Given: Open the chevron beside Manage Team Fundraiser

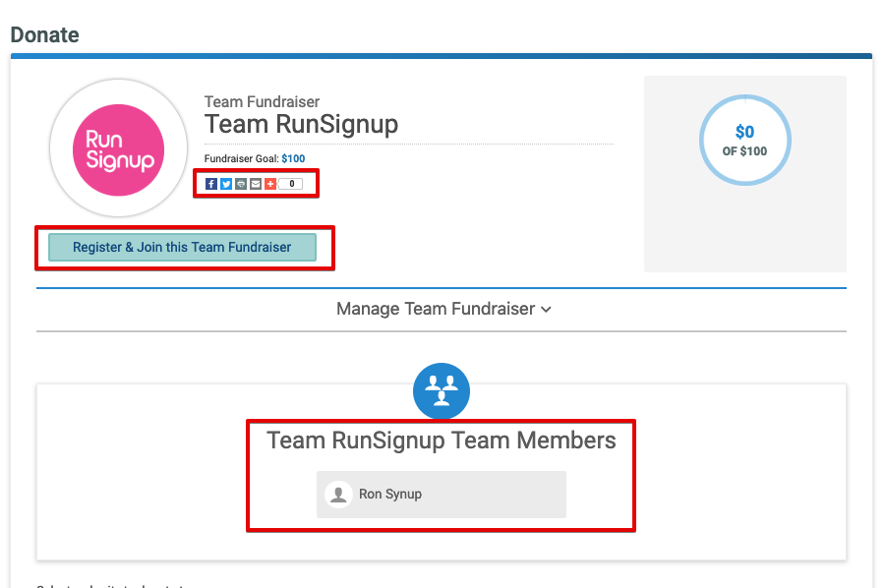Looking at the screenshot, I should 546,309.
